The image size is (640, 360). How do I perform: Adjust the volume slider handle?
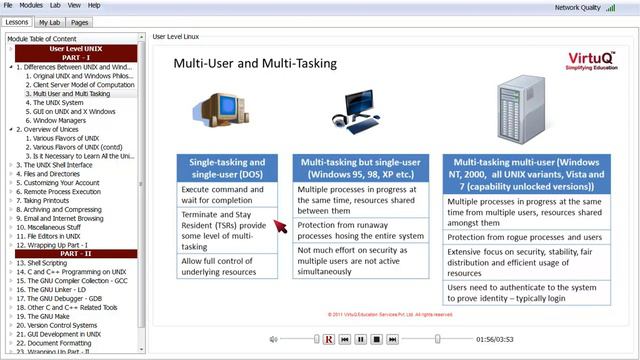317,339
